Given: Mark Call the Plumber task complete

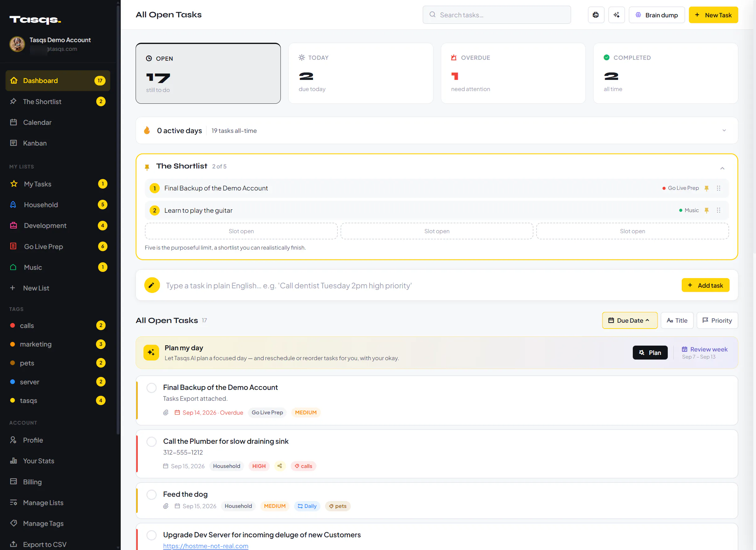Looking at the screenshot, I should pos(151,442).
